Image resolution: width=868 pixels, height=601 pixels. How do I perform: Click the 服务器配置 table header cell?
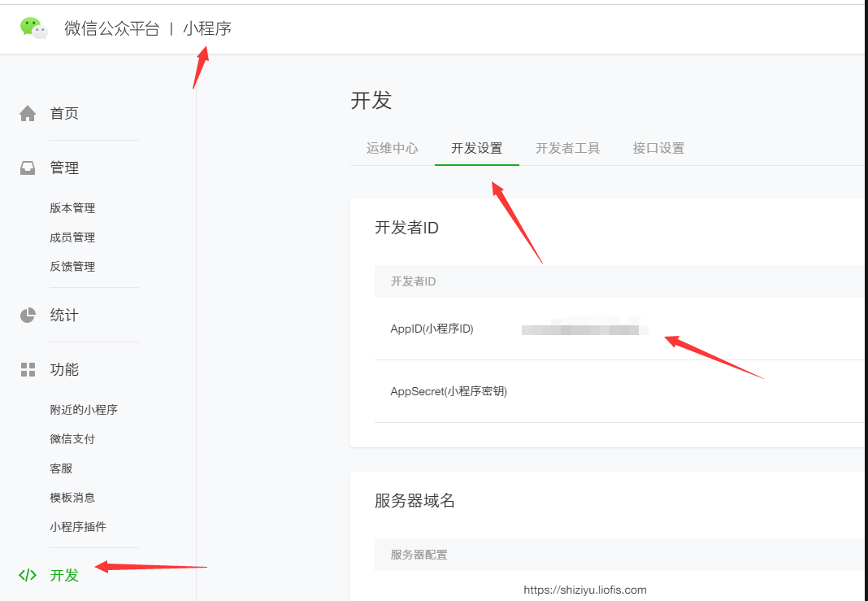click(x=419, y=555)
